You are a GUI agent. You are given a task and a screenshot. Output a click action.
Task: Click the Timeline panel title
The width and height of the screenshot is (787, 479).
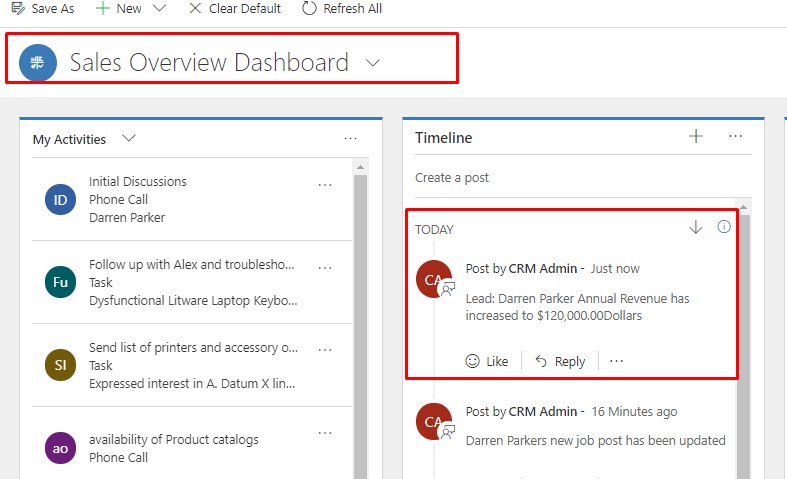tap(444, 138)
